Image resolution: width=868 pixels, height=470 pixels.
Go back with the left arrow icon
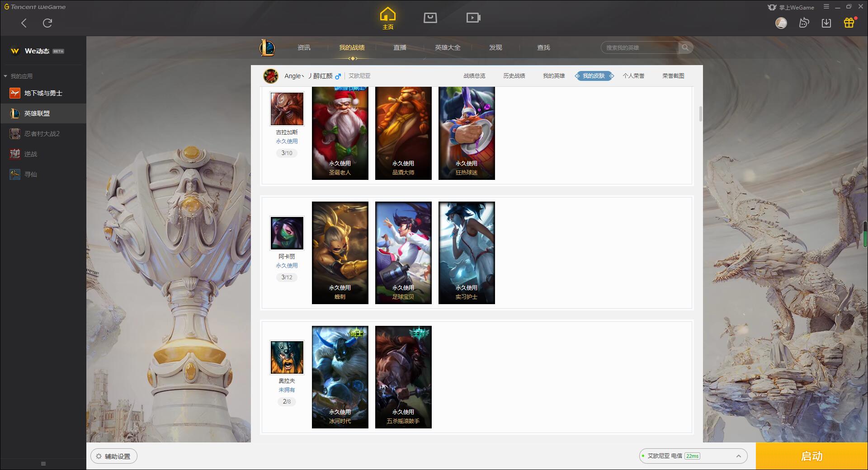(24, 23)
